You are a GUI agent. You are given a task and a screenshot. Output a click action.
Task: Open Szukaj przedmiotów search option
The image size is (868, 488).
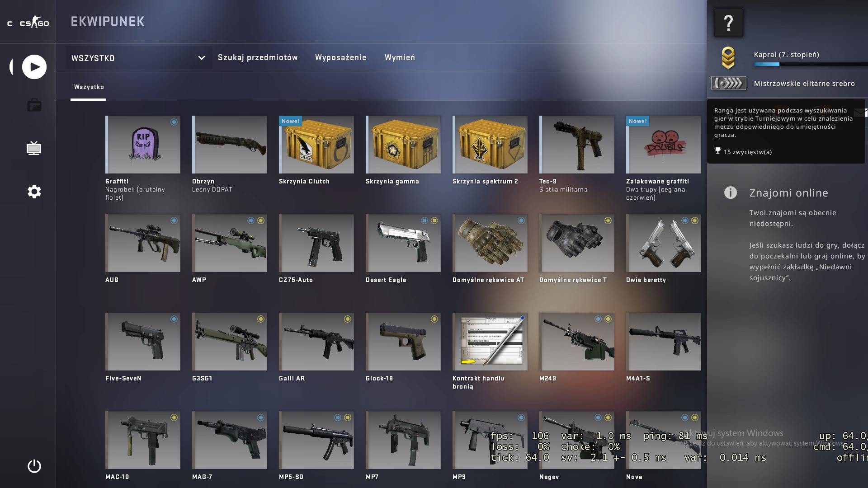[x=258, y=57]
